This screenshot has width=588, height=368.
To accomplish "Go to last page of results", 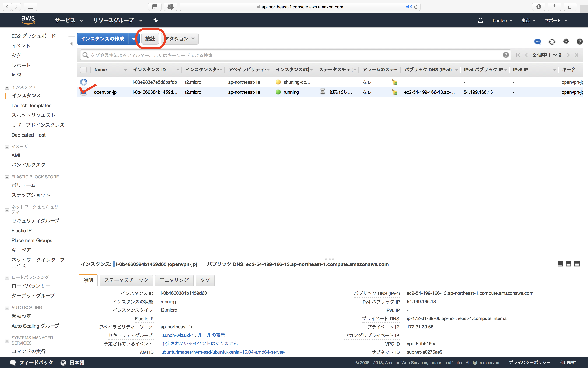I will (576, 55).
